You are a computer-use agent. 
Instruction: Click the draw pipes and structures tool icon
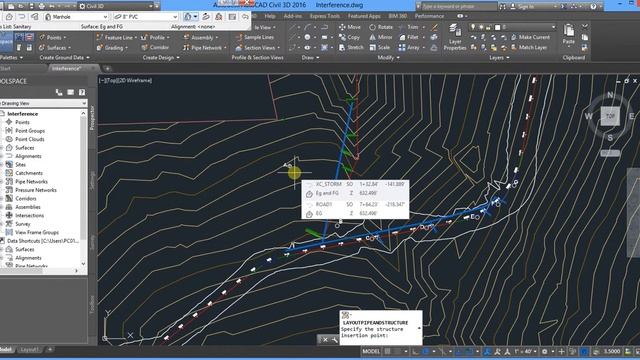tap(187, 17)
